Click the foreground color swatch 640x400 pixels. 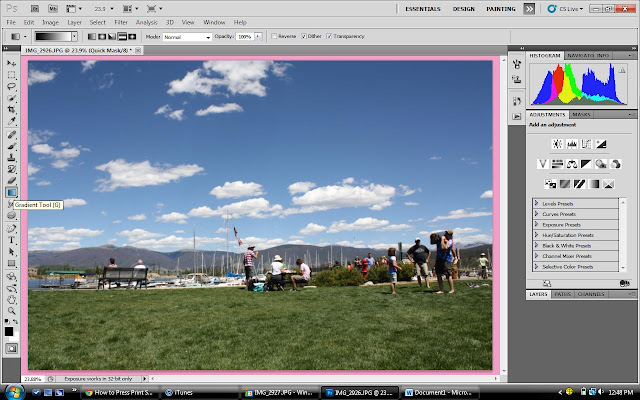[9, 331]
